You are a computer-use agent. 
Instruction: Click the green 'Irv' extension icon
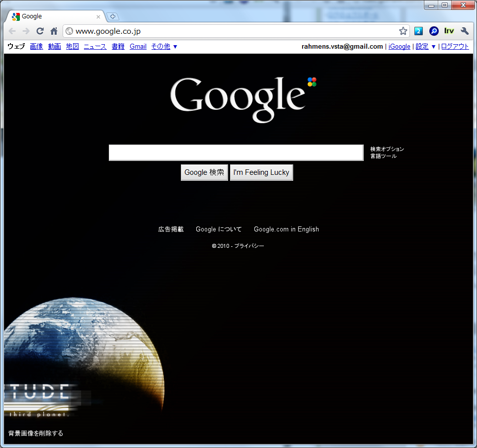[x=449, y=31]
